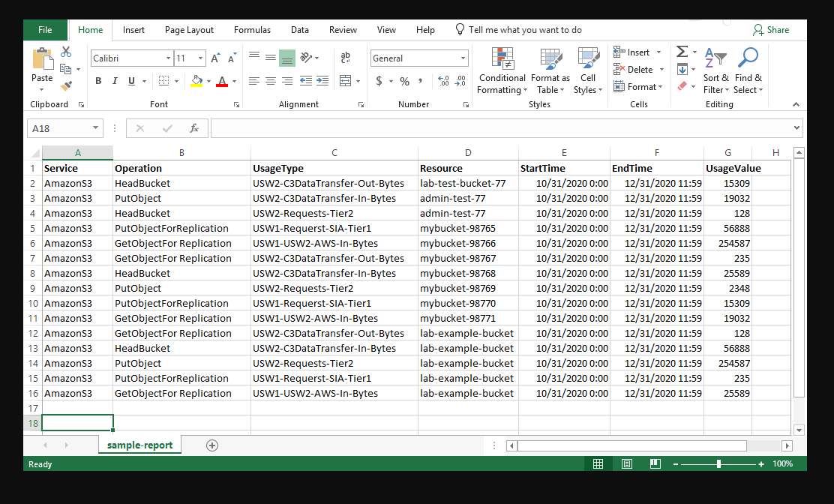Image resolution: width=834 pixels, height=504 pixels.
Task: Click the red Font Color swatch
Action: click(x=222, y=81)
